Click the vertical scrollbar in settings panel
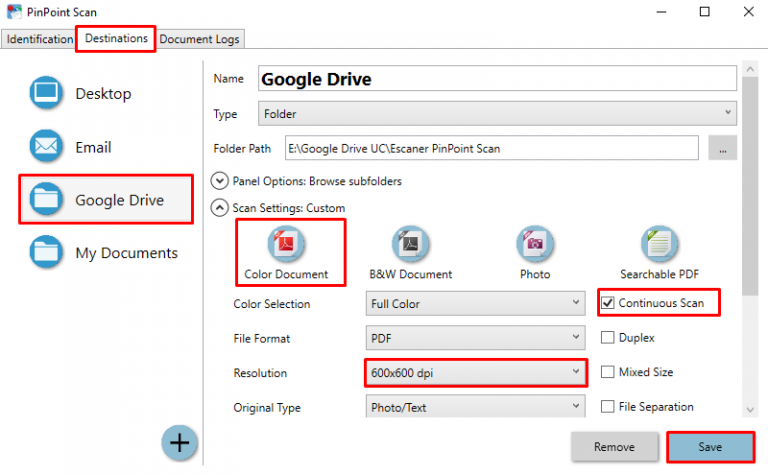Viewport: 768px width, 475px height. [x=750, y=200]
